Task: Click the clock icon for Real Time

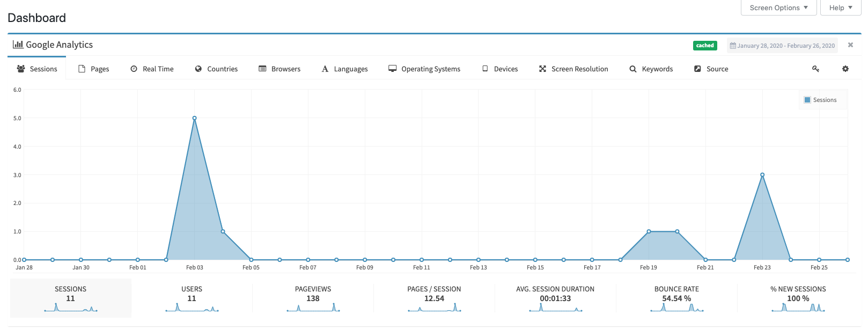Action: click(x=134, y=69)
